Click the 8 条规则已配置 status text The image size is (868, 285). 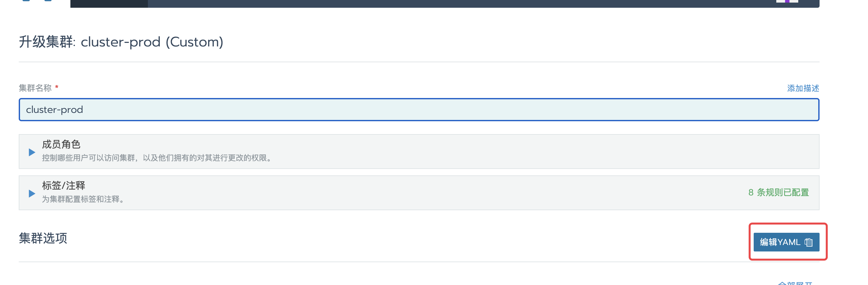click(779, 192)
